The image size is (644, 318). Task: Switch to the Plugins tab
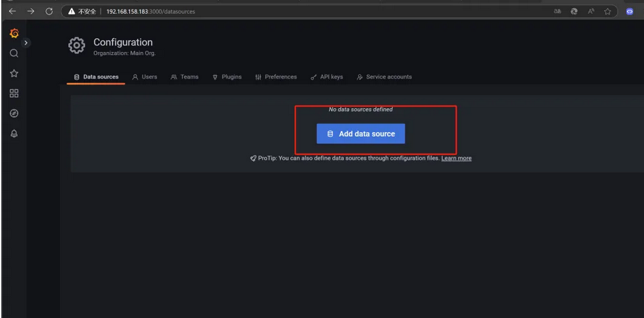pos(227,77)
